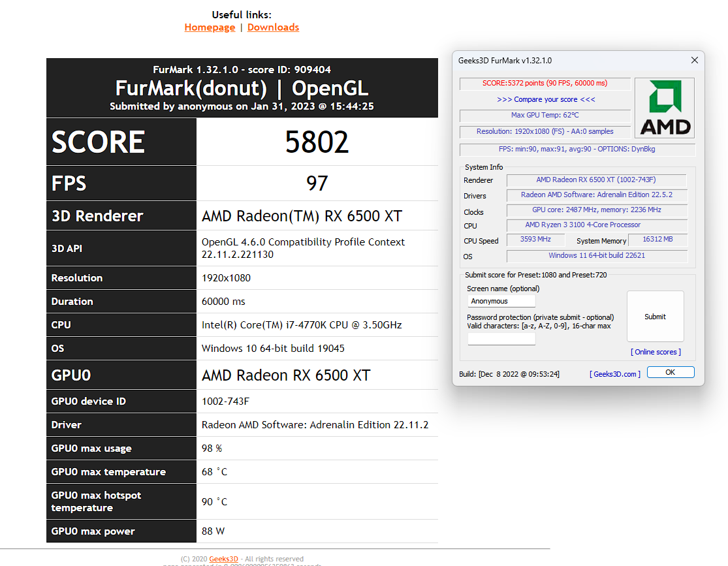
Task: Click GPU0 max temperature value 68 °C
Action: (215, 472)
